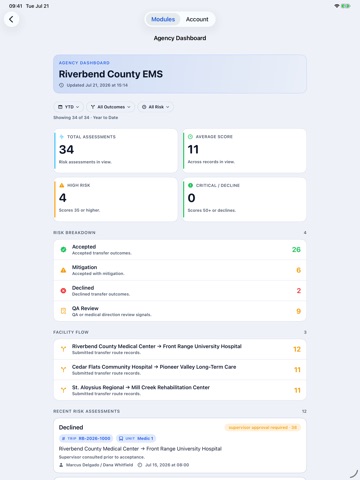Click the Trip RB-2026-1000 tag
This screenshot has height=480, width=360.
click(86, 438)
